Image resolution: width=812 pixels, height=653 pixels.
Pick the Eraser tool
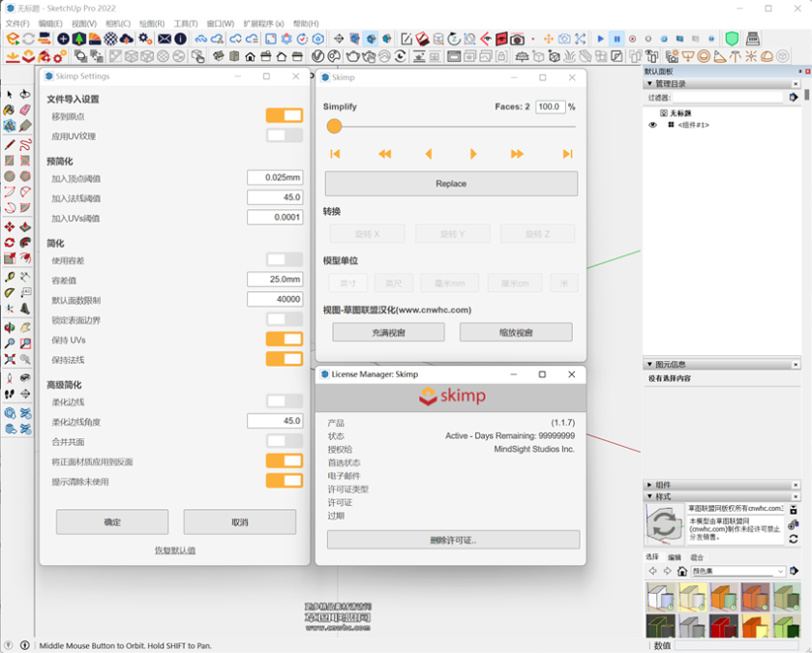[25, 110]
